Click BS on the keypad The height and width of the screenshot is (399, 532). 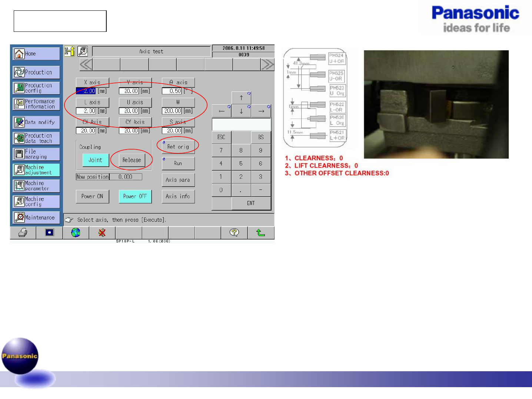click(261, 137)
